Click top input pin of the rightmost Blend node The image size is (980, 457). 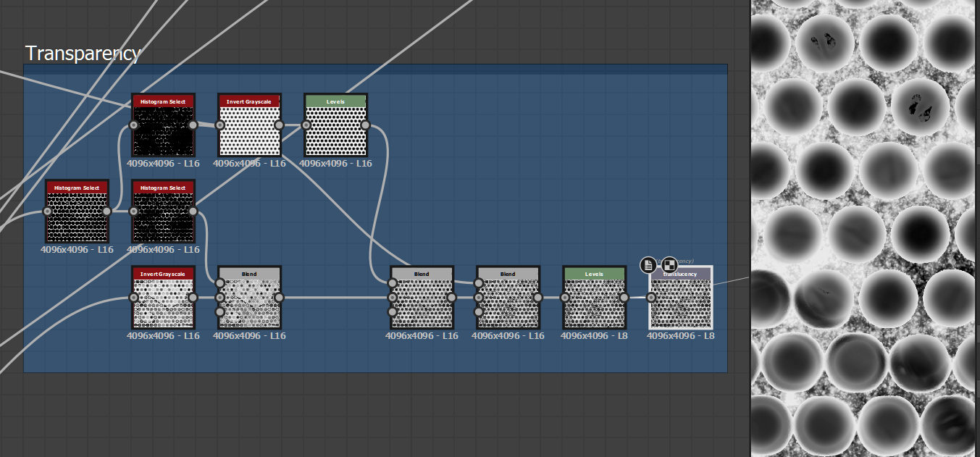click(x=479, y=283)
